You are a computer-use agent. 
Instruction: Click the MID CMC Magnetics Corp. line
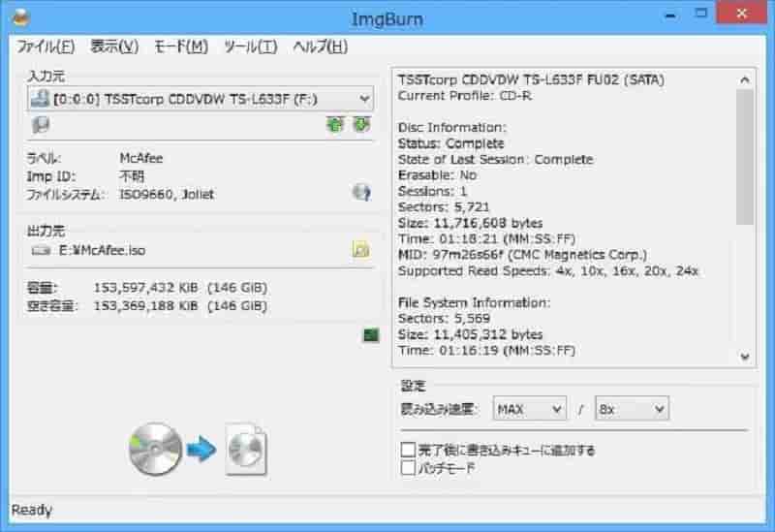coord(522,255)
